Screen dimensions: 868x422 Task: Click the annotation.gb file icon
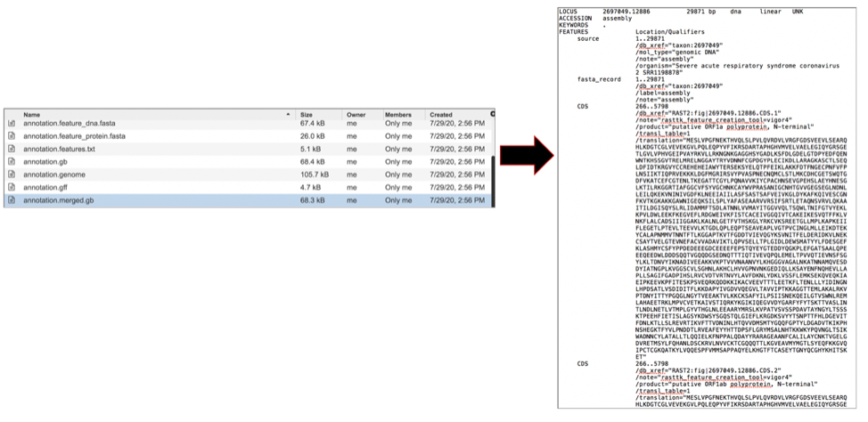pos(12,162)
